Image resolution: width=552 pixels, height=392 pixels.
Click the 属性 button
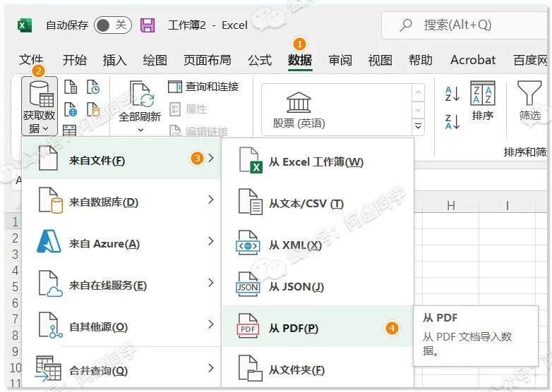click(x=188, y=109)
